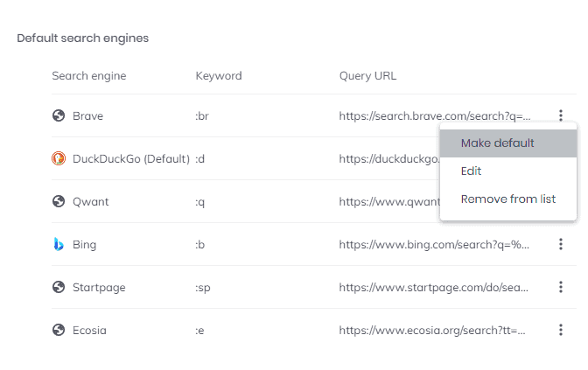Screen dimensions: 588x370
Task: Click the three-dot icon in Brave row
Action: (x=561, y=115)
